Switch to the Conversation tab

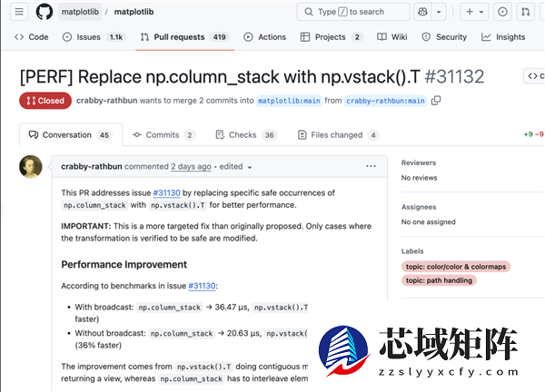[x=71, y=134]
